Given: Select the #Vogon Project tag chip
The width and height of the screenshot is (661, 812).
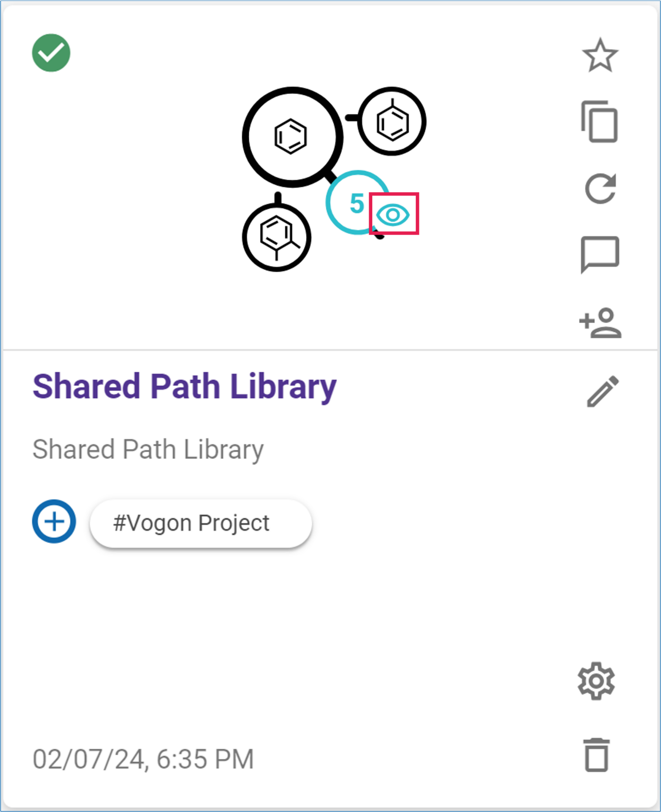Looking at the screenshot, I should 200,523.
